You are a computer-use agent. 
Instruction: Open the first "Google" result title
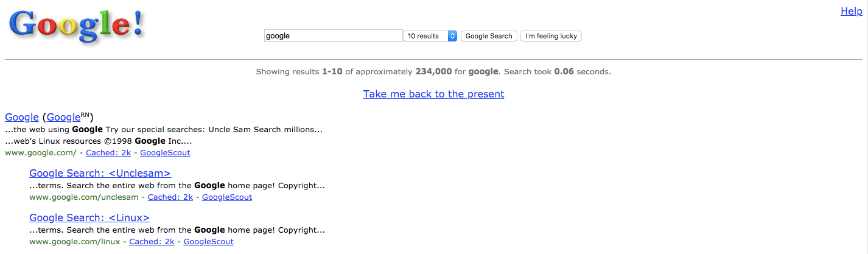(22, 117)
